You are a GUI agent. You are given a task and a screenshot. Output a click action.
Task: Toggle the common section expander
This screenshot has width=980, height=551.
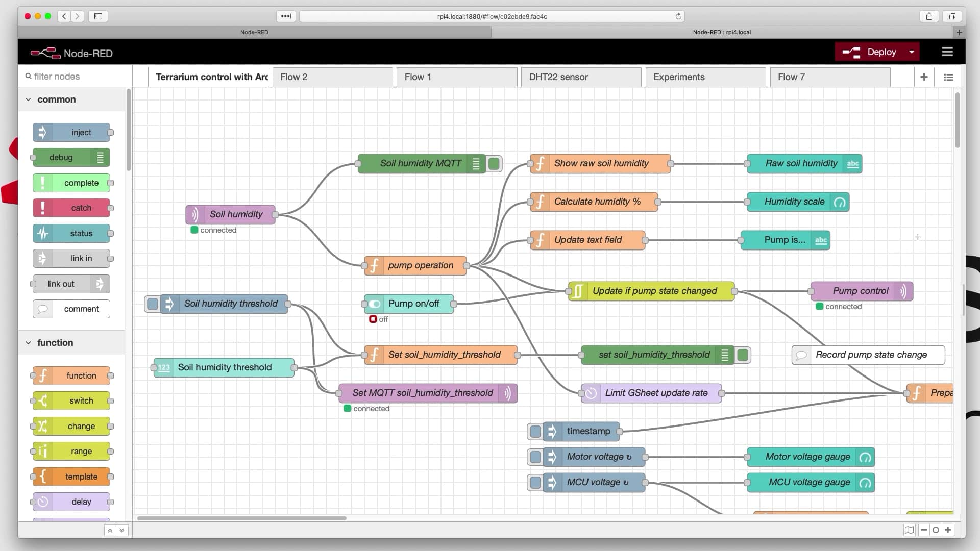[27, 99]
